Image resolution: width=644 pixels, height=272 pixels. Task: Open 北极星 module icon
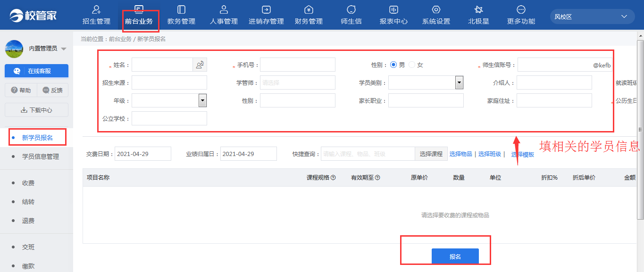(x=478, y=9)
